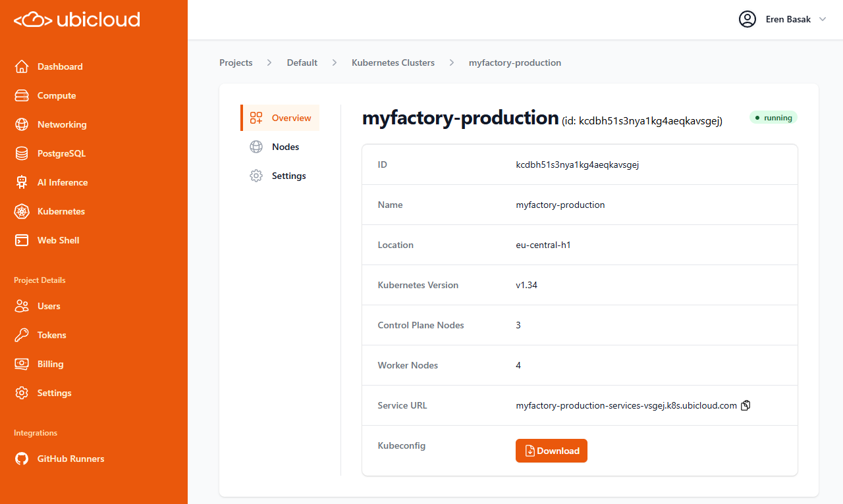Open the sidebar Settings gear icon
843x504 pixels.
[x=22, y=393]
